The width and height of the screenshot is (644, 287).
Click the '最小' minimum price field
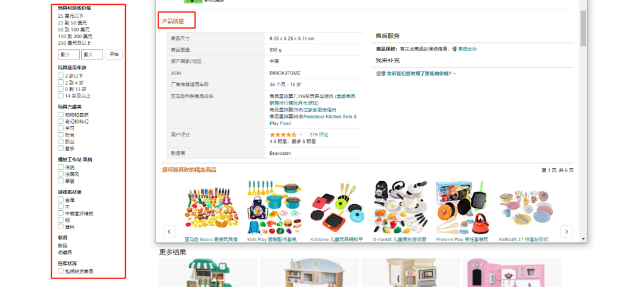(x=69, y=55)
